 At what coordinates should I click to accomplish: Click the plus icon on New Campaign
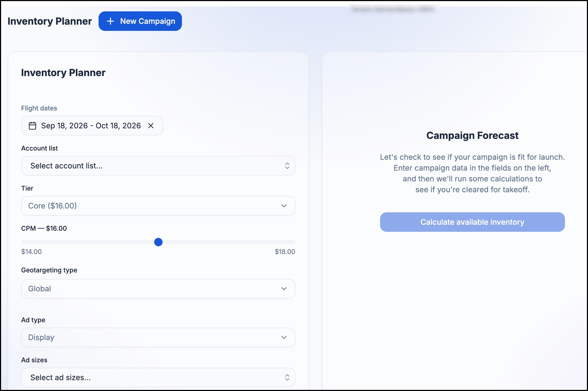110,21
